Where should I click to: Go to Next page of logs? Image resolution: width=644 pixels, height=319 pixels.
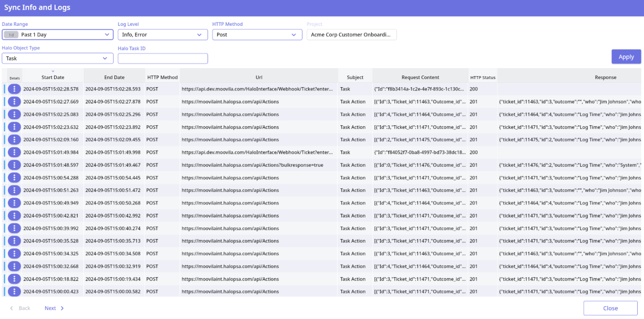pos(54,308)
